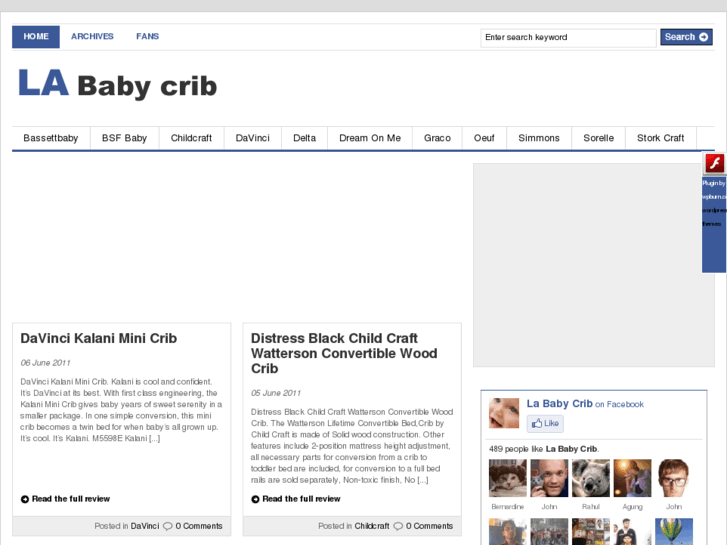Select the Simmons category
Screen dimensions: 727x545
(x=539, y=138)
